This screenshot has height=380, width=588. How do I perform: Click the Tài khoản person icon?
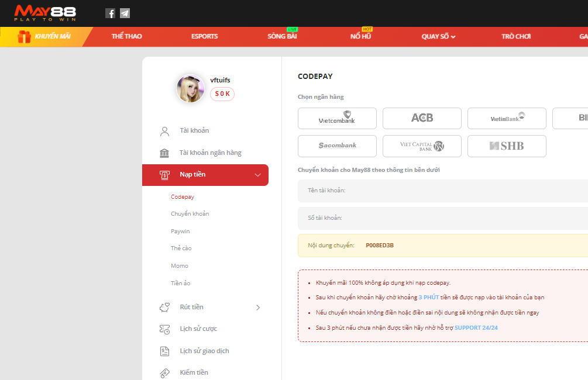[164, 131]
